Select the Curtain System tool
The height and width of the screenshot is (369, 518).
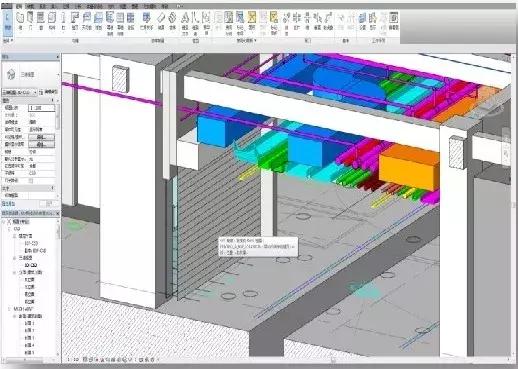[x=110, y=23]
